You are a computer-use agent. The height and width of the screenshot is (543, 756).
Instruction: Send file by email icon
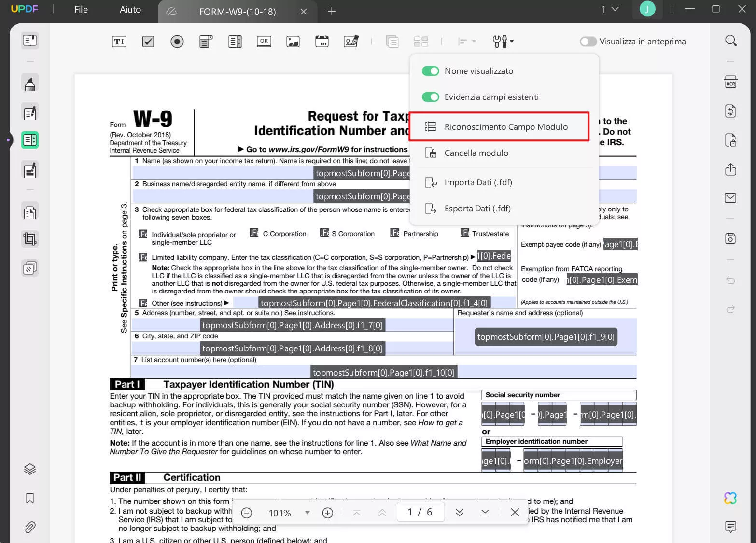tap(731, 198)
